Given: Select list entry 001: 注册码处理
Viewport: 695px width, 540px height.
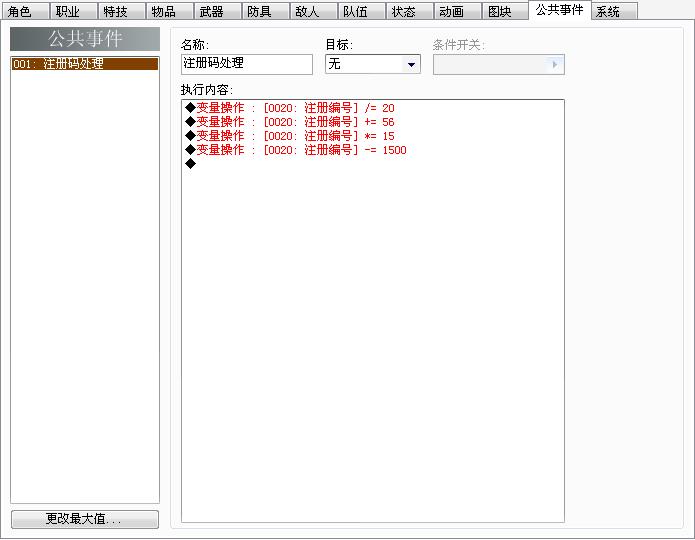Looking at the screenshot, I should click(85, 64).
